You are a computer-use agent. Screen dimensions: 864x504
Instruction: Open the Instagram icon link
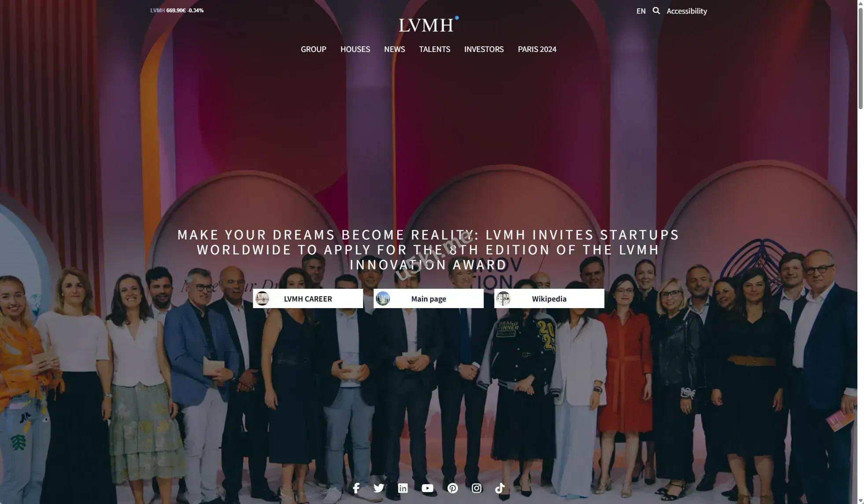pyautogui.click(x=476, y=488)
